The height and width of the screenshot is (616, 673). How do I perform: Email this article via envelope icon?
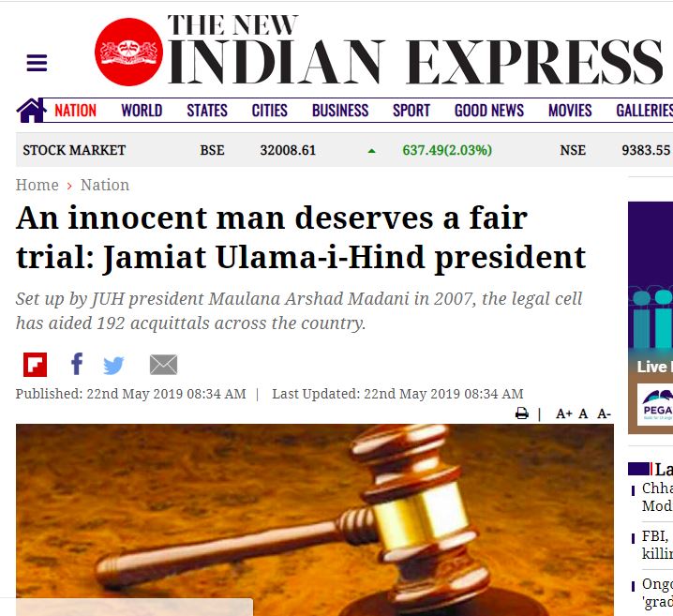coord(163,365)
